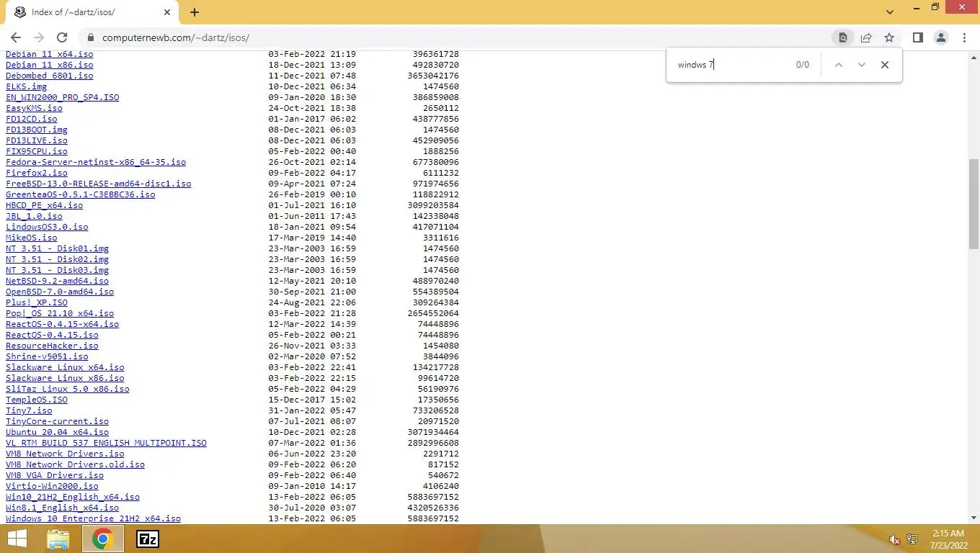Download Fedora-Server-netinst-x86_64-35.iso
The height and width of the screenshot is (553, 980).
tap(96, 162)
